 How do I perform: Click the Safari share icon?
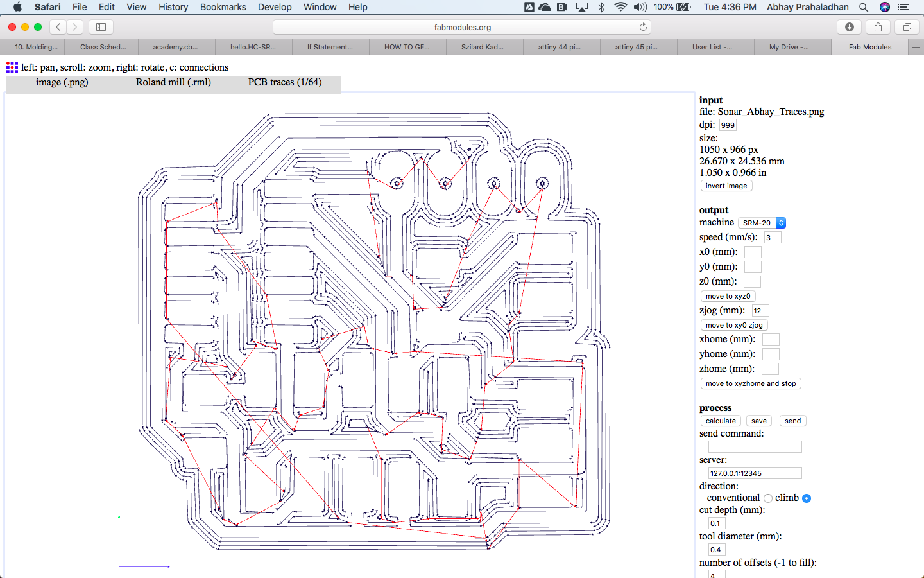tap(878, 27)
